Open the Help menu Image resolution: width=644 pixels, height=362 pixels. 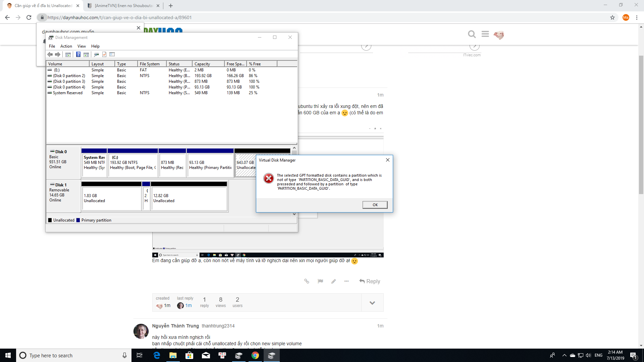pos(95,46)
